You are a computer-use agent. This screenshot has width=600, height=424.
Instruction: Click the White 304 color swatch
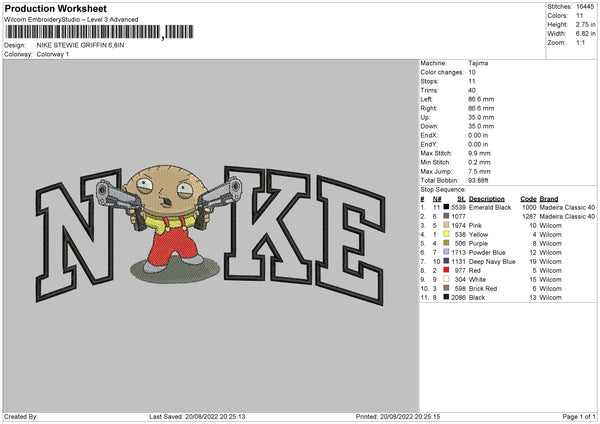tap(446, 279)
